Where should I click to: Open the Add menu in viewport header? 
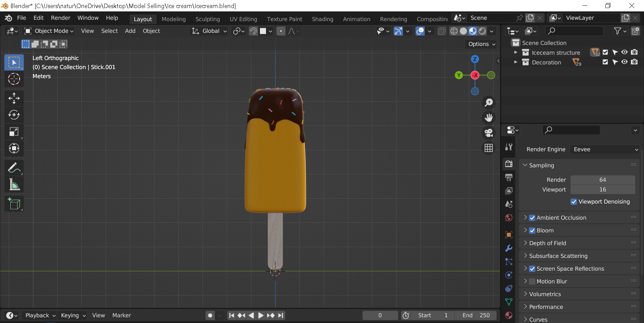[x=130, y=31]
